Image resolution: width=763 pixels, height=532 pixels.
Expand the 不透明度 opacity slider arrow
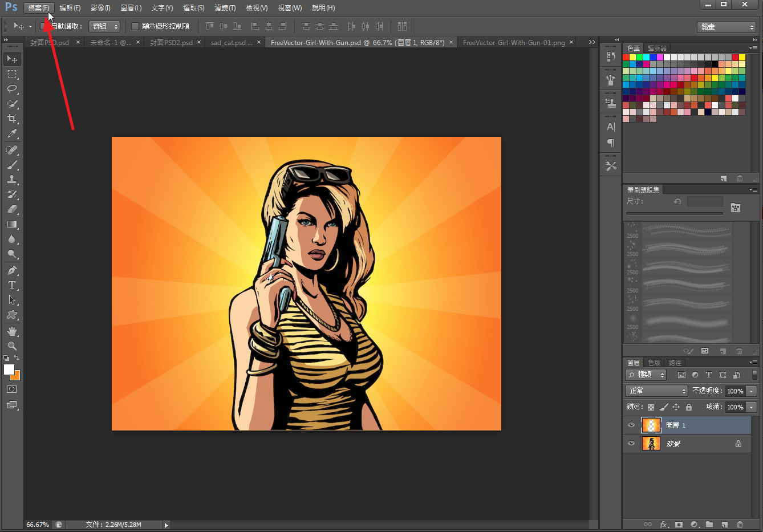(x=752, y=391)
